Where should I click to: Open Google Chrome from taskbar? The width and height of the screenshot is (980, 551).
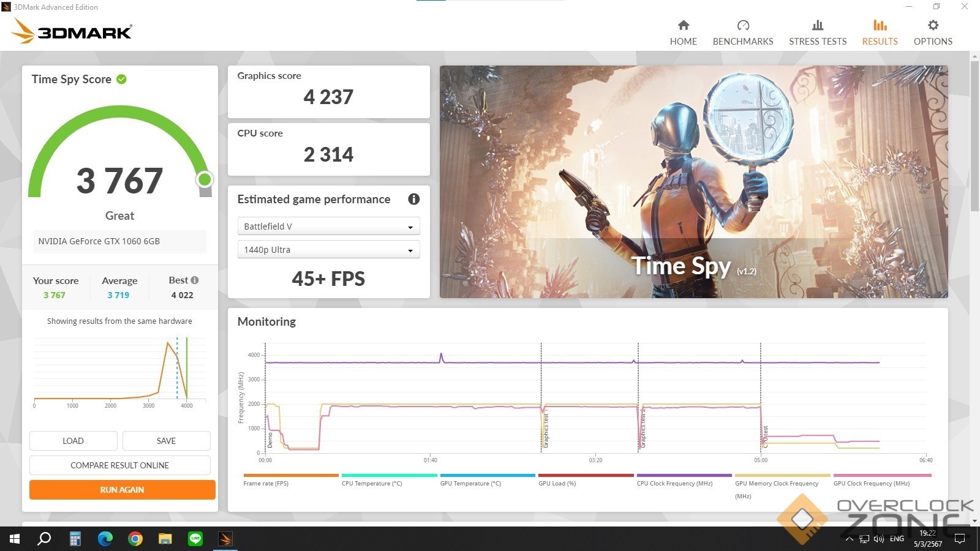click(x=135, y=539)
